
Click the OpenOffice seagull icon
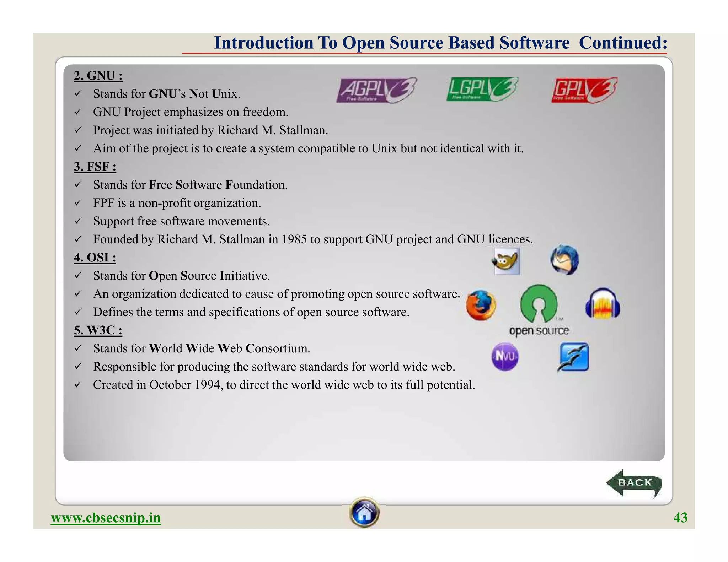pyautogui.click(x=573, y=357)
